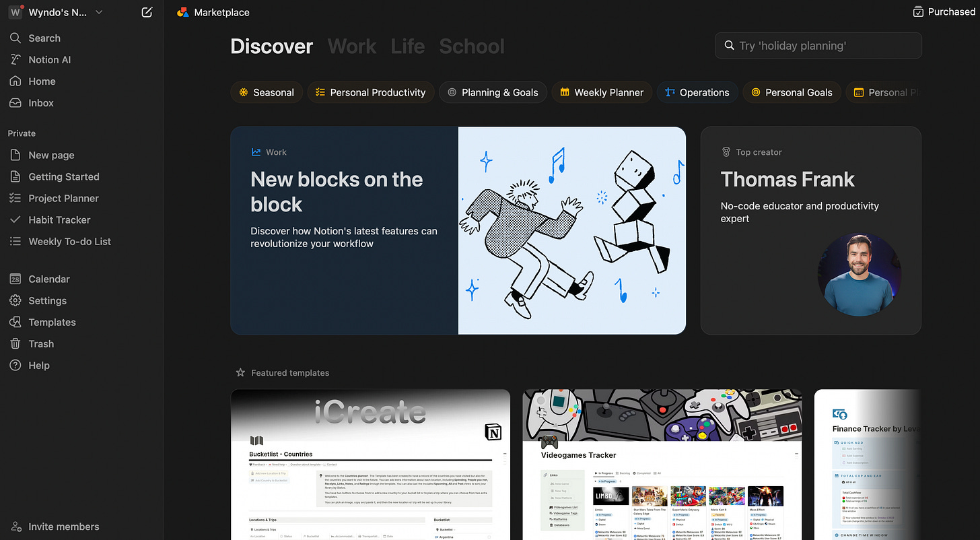Open Thomas Frank top creator card
The height and width of the screenshot is (540, 980).
(811, 231)
